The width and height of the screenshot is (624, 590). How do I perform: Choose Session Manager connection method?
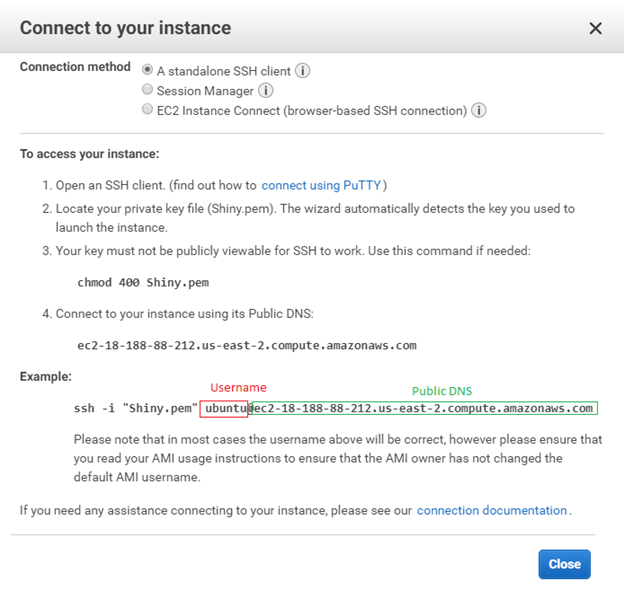(147, 90)
